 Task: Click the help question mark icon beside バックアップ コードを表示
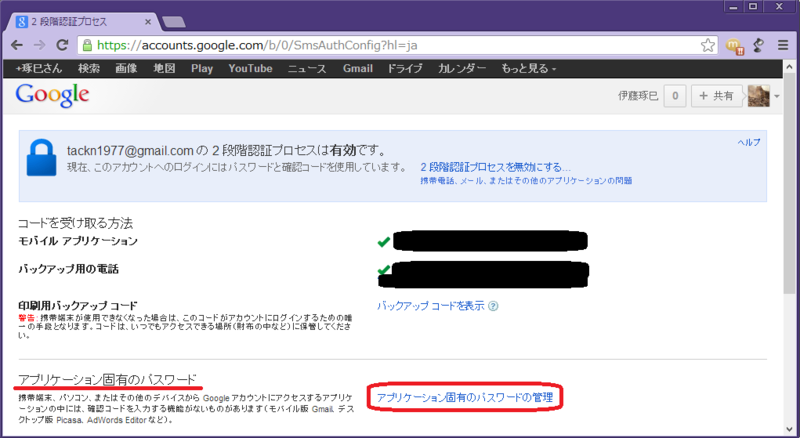click(x=493, y=306)
